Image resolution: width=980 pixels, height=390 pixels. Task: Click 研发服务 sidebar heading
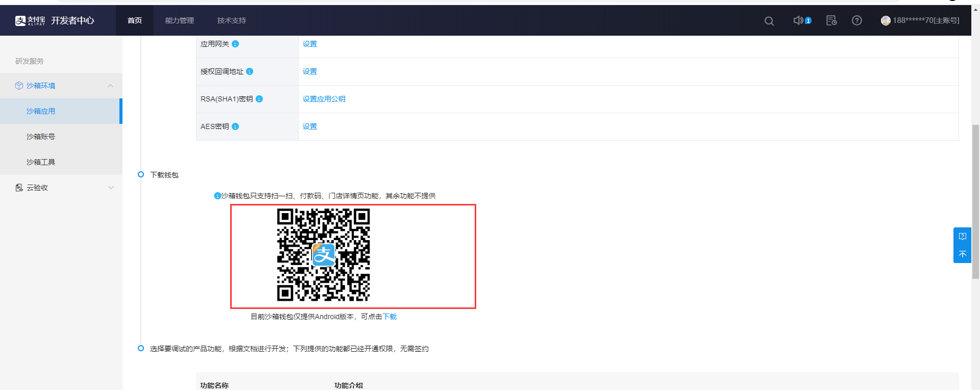click(30, 61)
